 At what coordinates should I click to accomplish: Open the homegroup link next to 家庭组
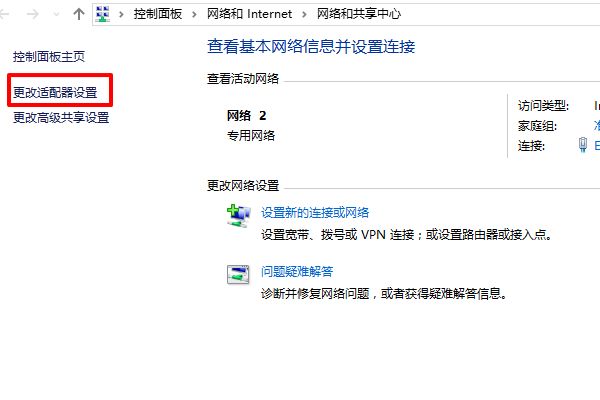597,125
